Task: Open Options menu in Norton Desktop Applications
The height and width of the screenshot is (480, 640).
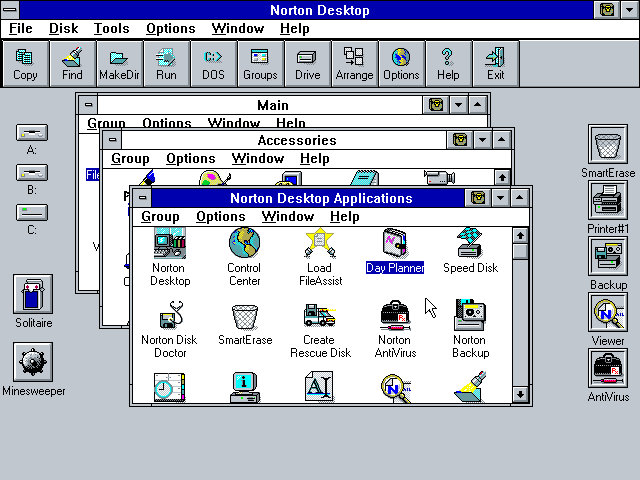Action: click(221, 216)
